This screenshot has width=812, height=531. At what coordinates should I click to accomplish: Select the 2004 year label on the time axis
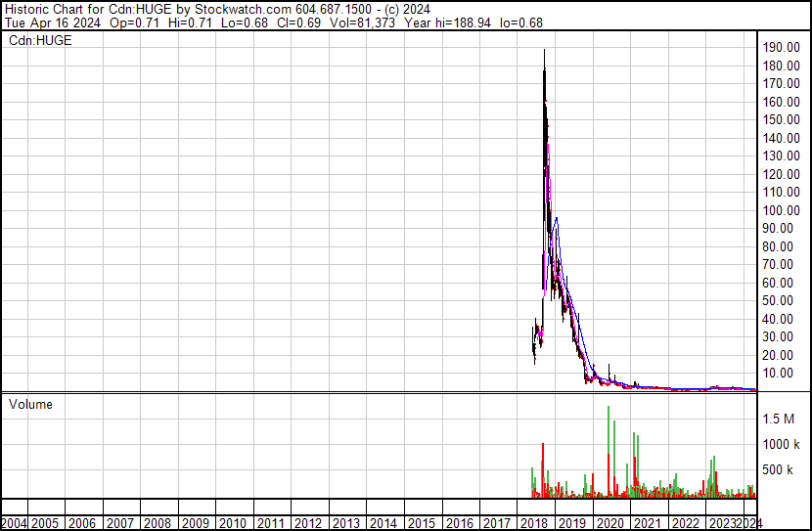(14, 523)
